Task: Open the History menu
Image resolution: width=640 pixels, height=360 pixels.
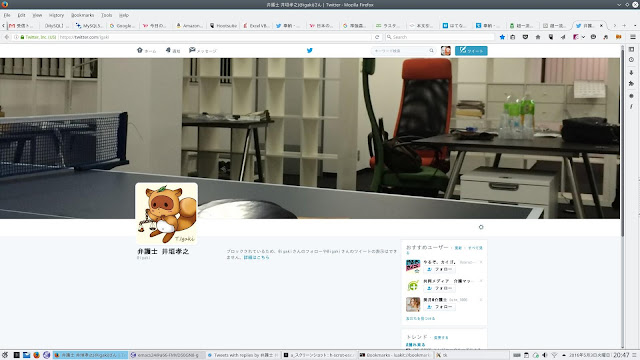Action: (56, 15)
